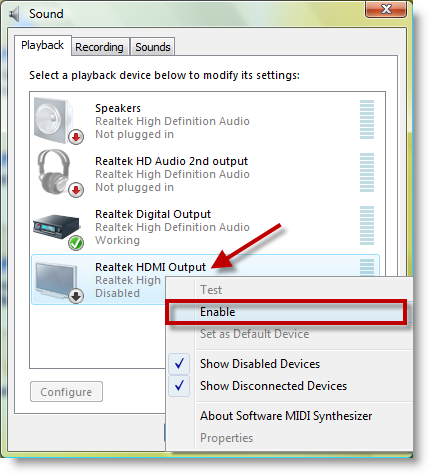Select Realtek HD Audio 2nd output row
The image size is (429, 474).
click(x=205, y=174)
